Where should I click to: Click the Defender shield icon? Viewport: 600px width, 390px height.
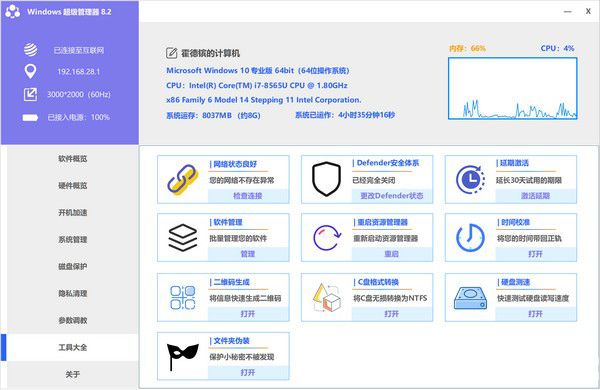[x=326, y=179]
